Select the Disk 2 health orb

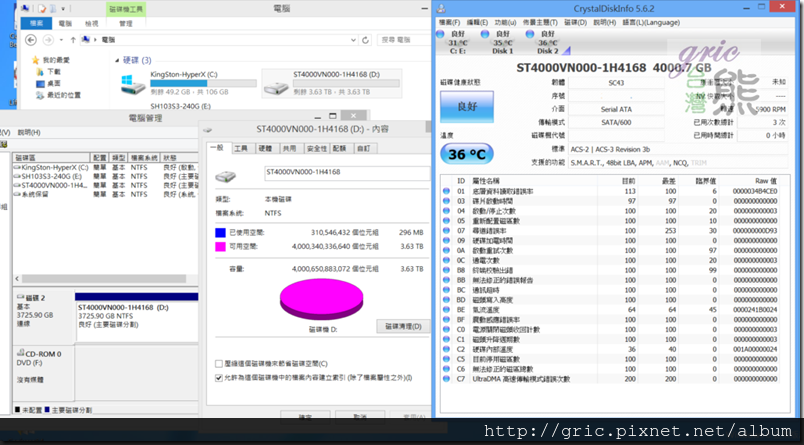[530, 34]
